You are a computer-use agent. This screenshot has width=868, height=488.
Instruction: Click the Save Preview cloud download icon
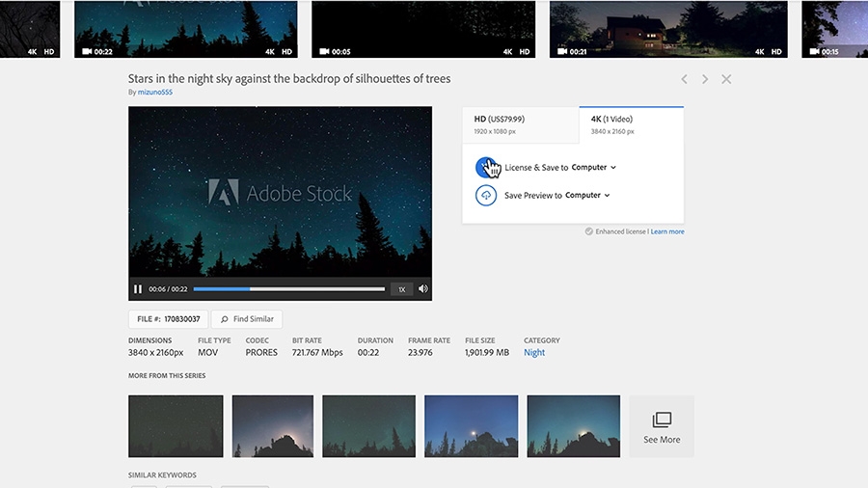tap(485, 196)
